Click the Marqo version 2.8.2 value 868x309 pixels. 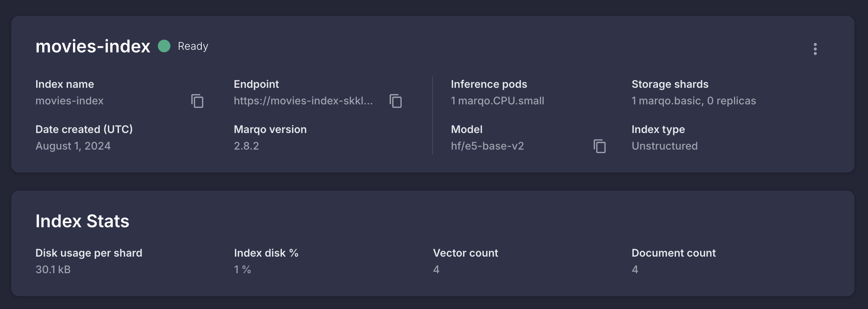pyautogui.click(x=246, y=146)
